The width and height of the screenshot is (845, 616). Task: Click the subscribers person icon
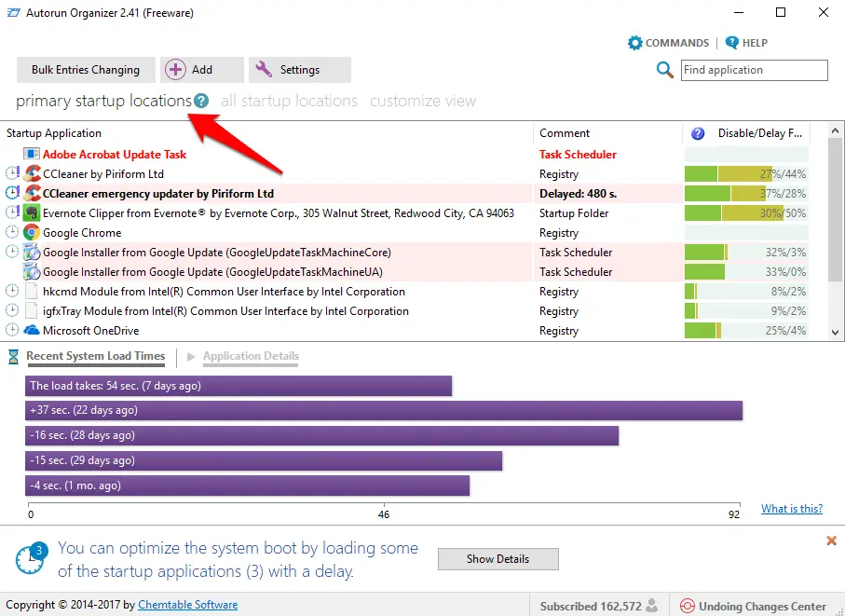[x=652, y=605]
